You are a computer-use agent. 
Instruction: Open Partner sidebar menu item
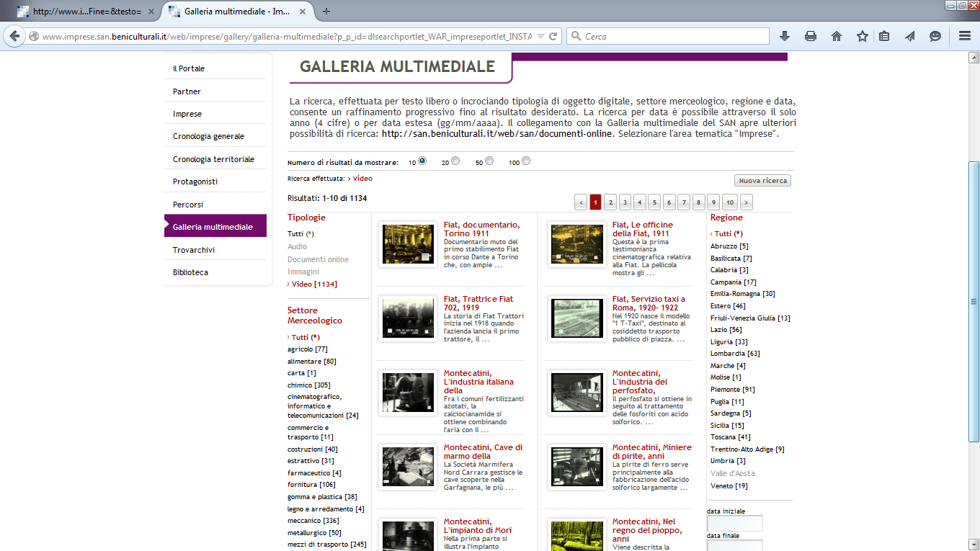point(187,91)
